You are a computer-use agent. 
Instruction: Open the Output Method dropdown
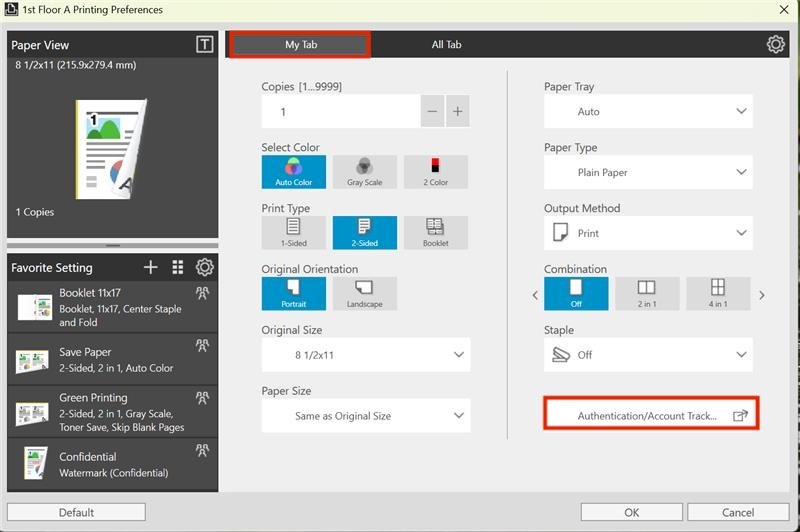click(648, 233)
